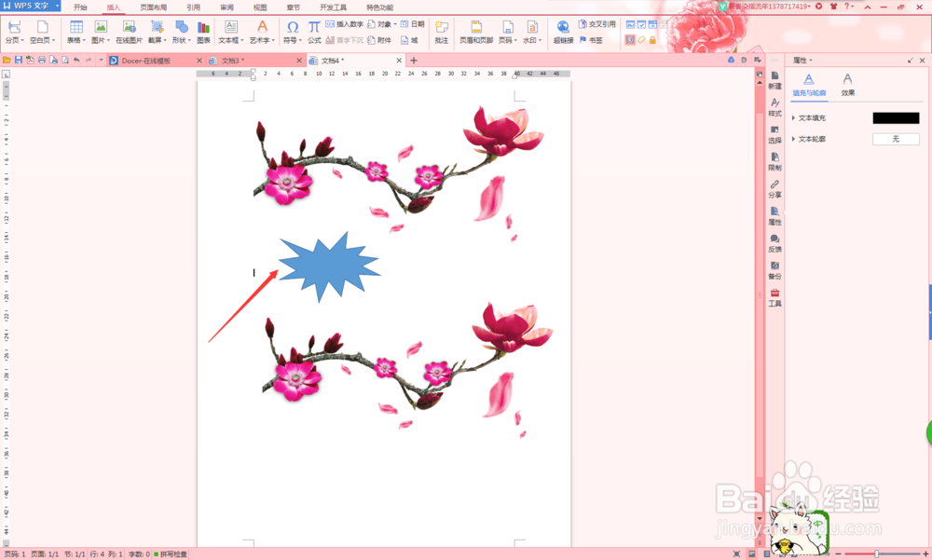Select the 效果 tab in properties

coord(847,85)
